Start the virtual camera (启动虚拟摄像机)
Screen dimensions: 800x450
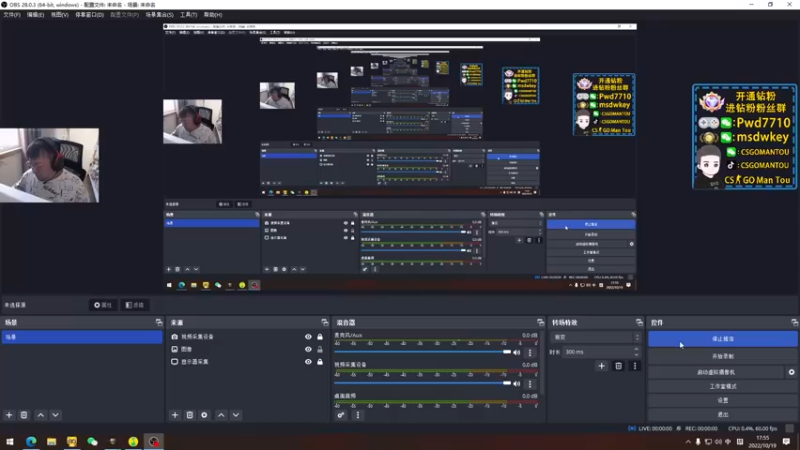pyautogui.click(x=716, y=372)
